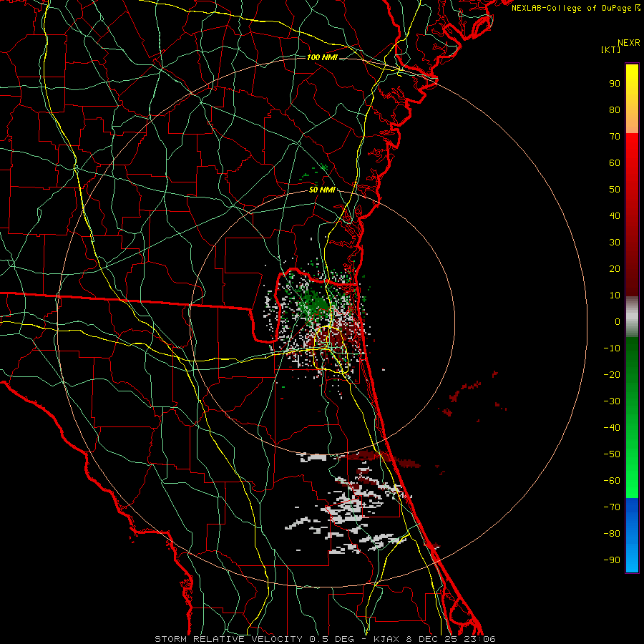Click the KJAX radar site identifier
The width and height of the screenshot is (644, 644).
pos(388,639)
